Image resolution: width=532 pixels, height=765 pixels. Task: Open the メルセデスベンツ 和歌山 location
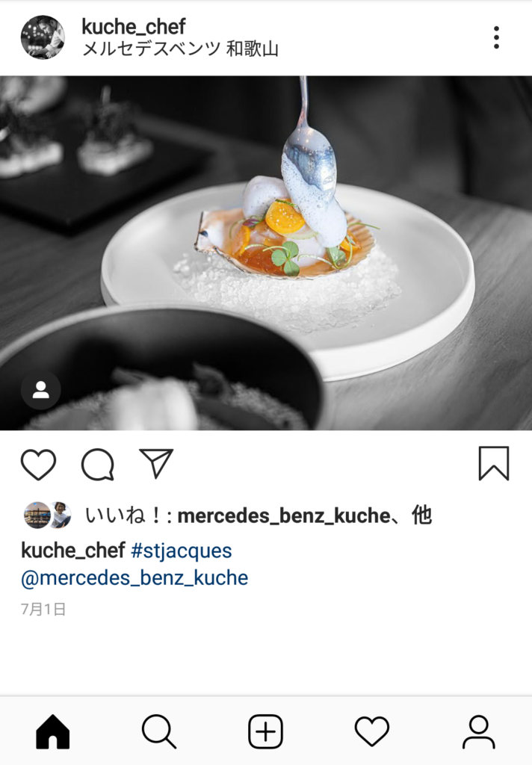click(x=180, y=49)
